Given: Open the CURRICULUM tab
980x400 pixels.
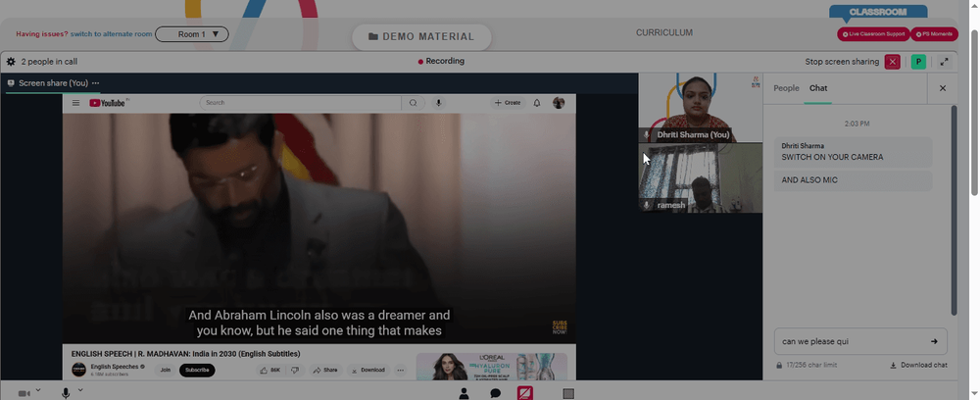Looking at the screenshot, I should pyautogui.click(x=664, y=32).
